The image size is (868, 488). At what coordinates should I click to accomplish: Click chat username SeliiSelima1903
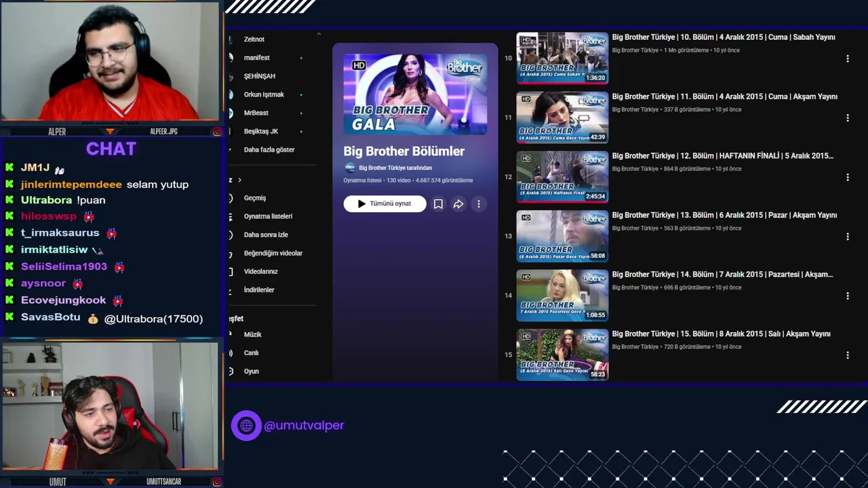(x=64, y=266)
